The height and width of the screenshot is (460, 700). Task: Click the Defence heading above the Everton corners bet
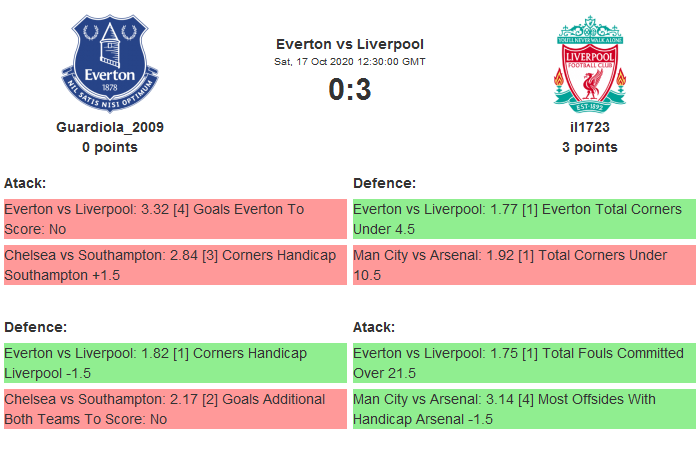(385, 183)
